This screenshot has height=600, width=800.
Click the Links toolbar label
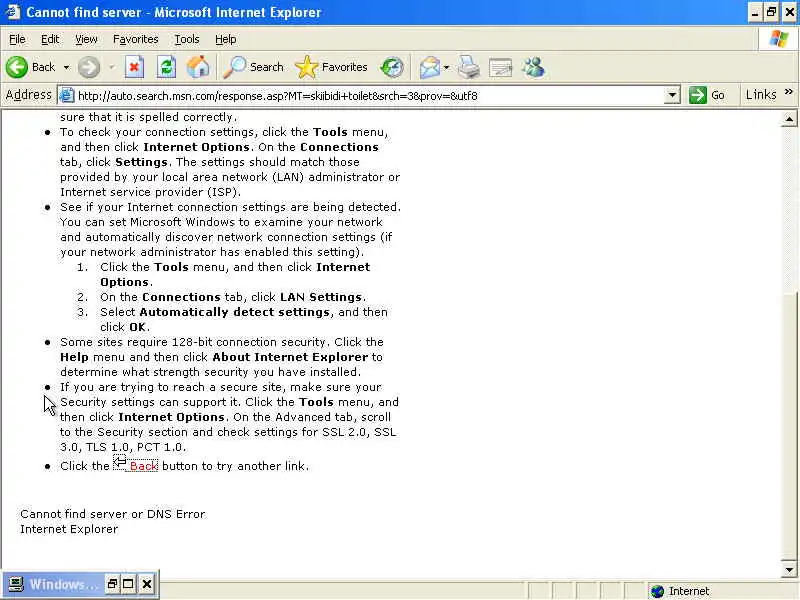click(x=761, y=95)
